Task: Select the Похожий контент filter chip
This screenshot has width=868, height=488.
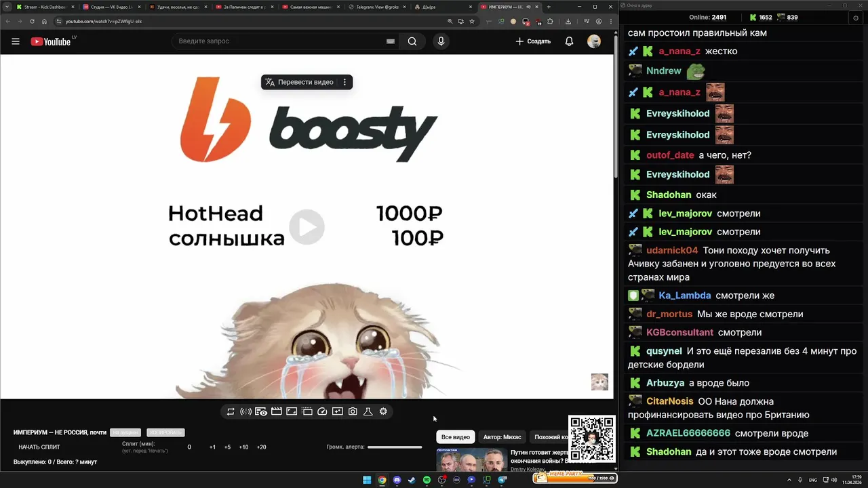Action: pyautogui.click(x=550, y=437)
